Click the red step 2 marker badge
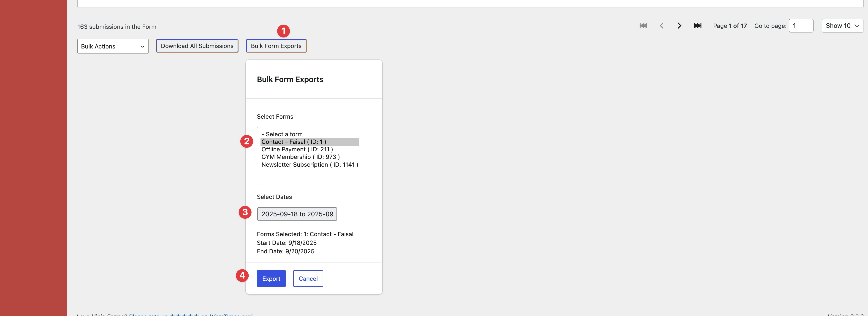Screen dimensions: 868x316 click(x=247, y=141)
